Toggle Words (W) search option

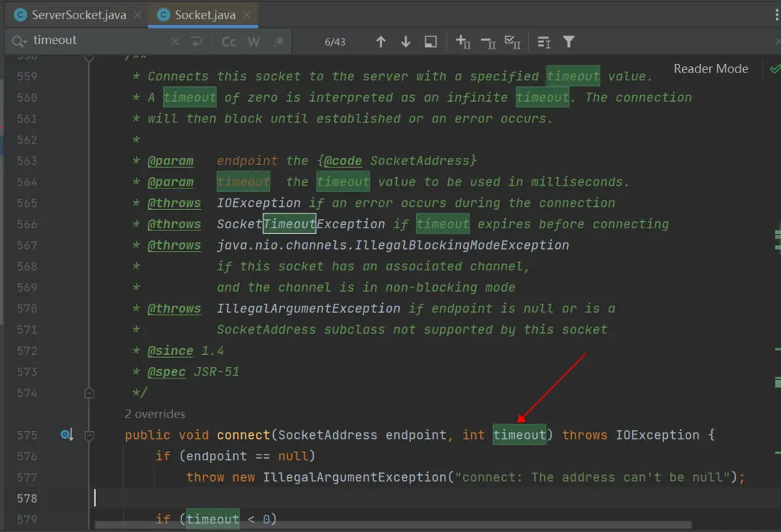click(x=253, y=42)
